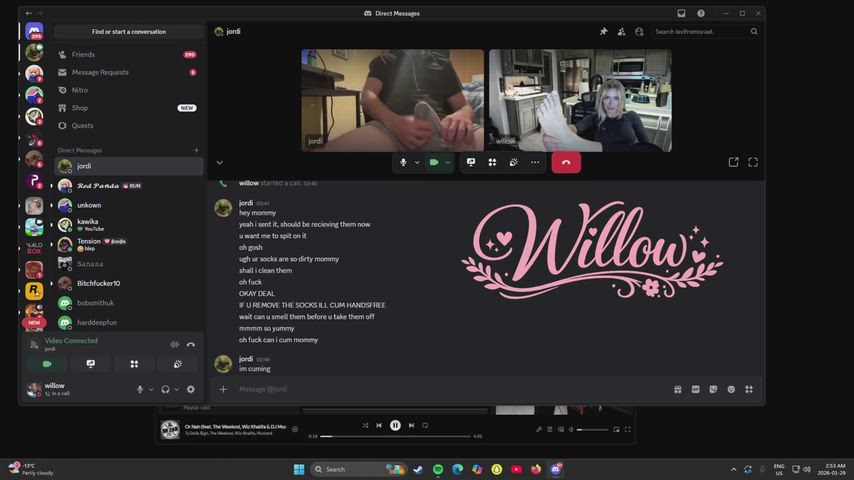Viewport: 854px width, 480px height.
Task: Open Quests page
Action: click(129, 125)
